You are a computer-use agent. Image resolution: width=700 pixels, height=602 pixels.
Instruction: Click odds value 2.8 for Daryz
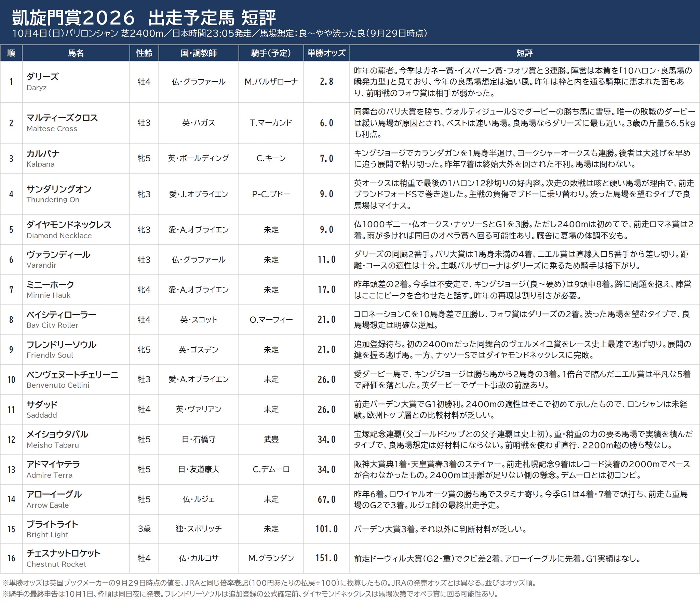326,82
